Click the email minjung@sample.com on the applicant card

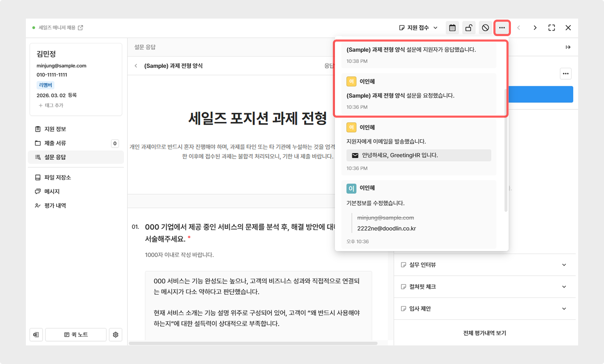tap(61, 66)
